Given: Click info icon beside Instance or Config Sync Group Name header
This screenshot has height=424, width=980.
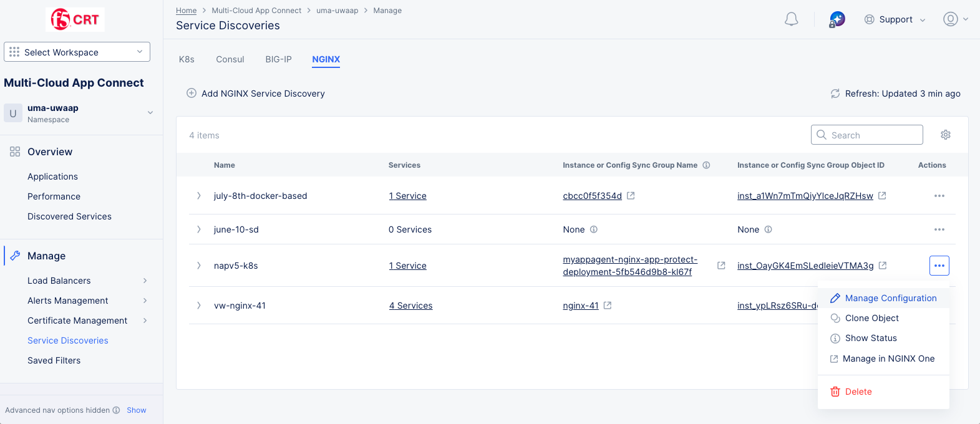Looking at the screenshot, I should click(707, 165).
